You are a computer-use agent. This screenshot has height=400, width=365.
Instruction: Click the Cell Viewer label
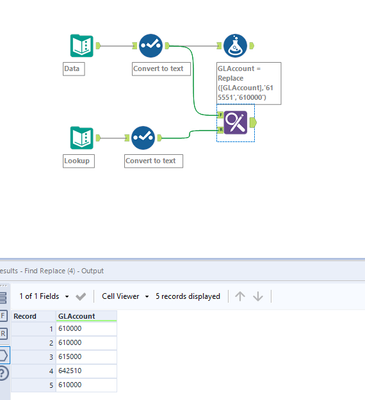coord(120,296)
